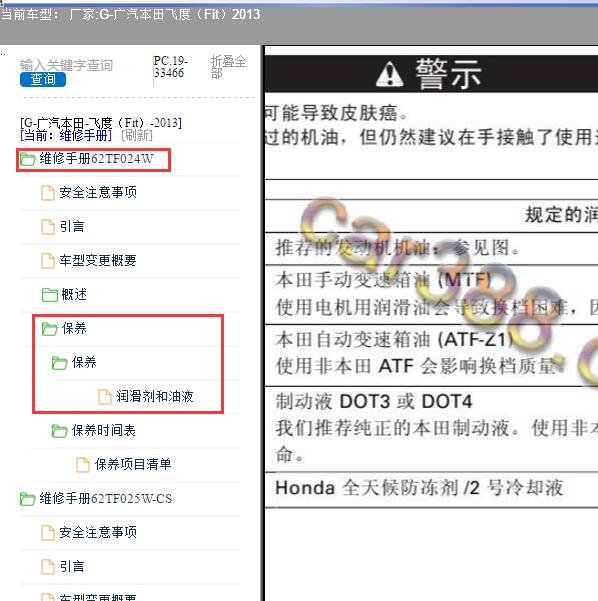The image size is (598, 601).
Task: Select the 概述 tree label
Action: coord(74,294)
